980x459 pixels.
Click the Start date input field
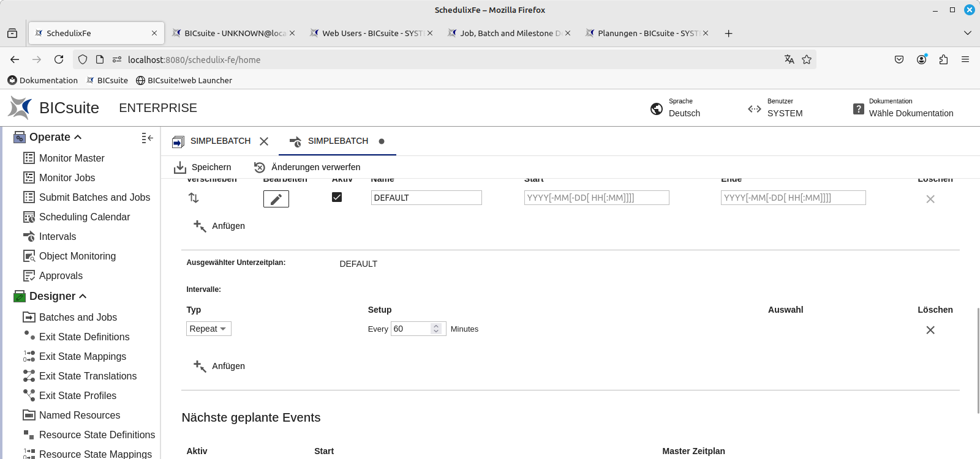596,198
